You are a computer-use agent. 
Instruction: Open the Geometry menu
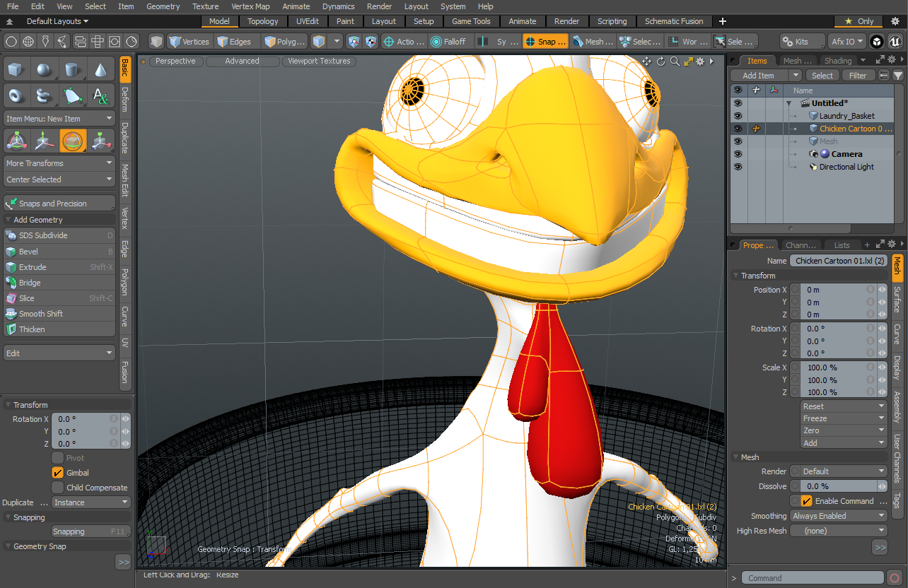pos(163,6)
